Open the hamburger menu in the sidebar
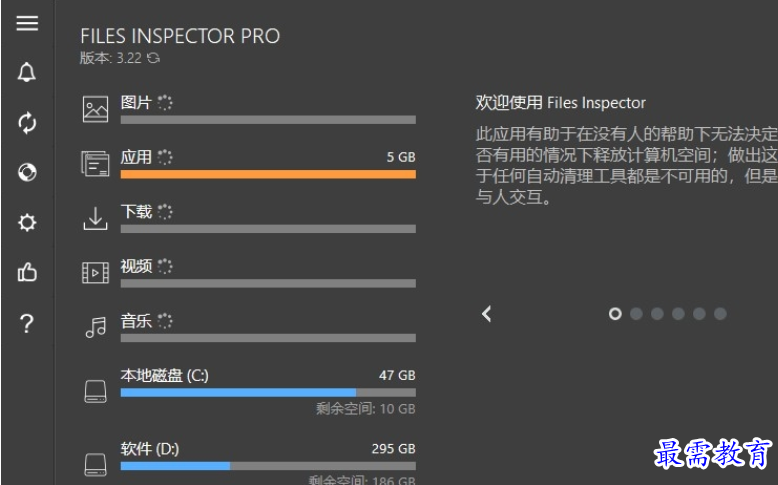 (27, 23)
